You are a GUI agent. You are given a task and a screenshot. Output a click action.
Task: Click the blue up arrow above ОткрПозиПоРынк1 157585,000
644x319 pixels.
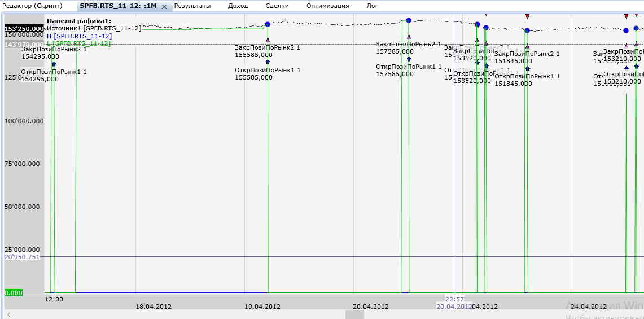click(x=409, y=59)
